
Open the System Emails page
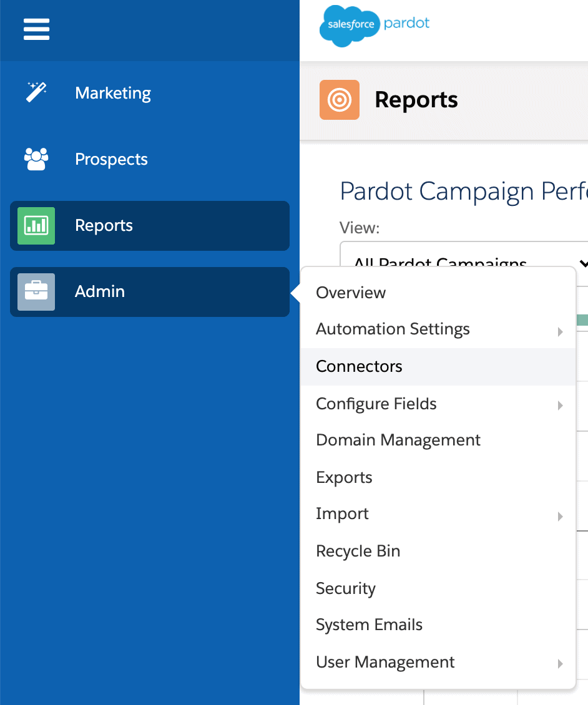point(369,625)
